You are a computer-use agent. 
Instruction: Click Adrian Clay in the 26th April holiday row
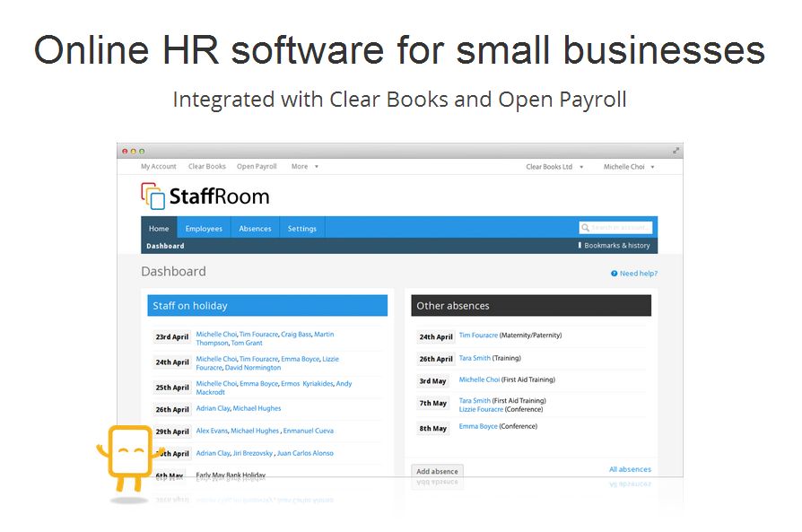pyautogui.click(x=214, y=408)
